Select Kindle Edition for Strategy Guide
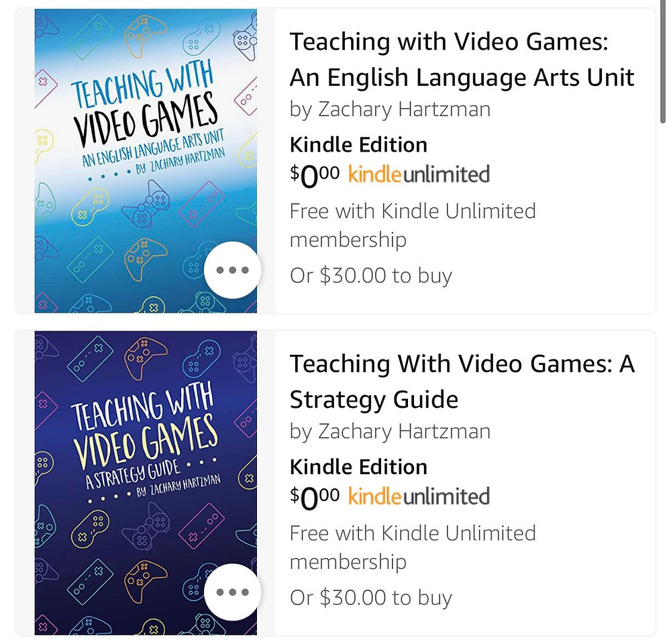 click(x=358, y=467)
